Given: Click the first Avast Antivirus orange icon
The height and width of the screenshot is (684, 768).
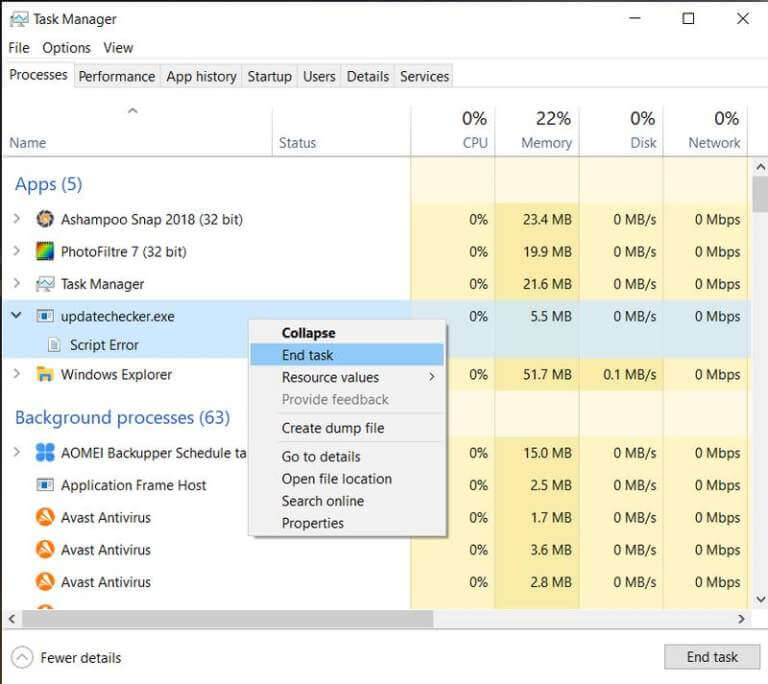Looking at the screenshot, I should [45, 517].
